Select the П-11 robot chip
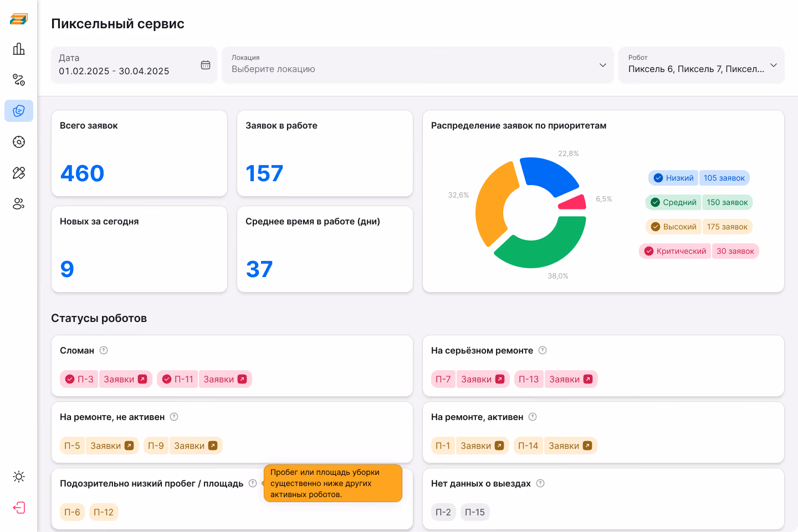The image size is (798, 532). click(177, 379)
